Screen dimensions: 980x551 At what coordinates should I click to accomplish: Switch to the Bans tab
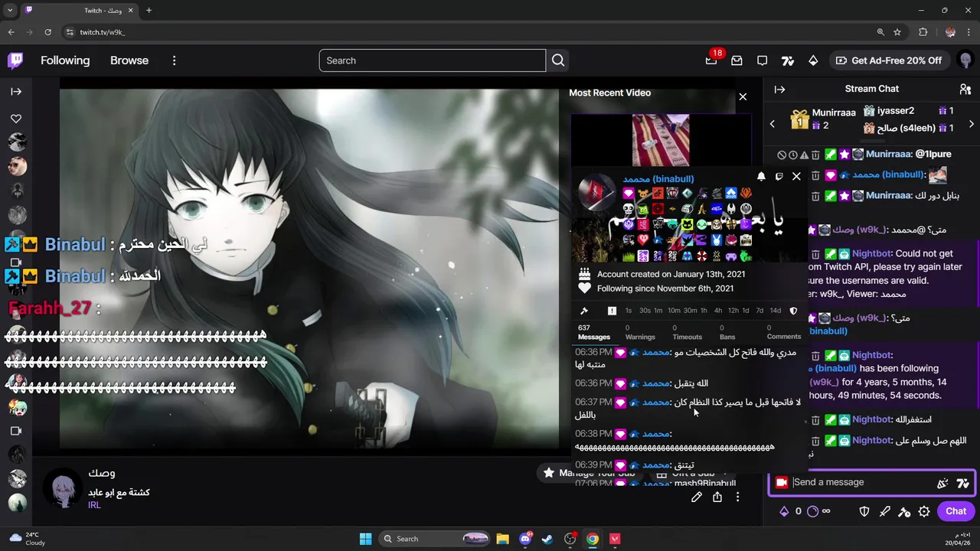click(x=727, y=332)
